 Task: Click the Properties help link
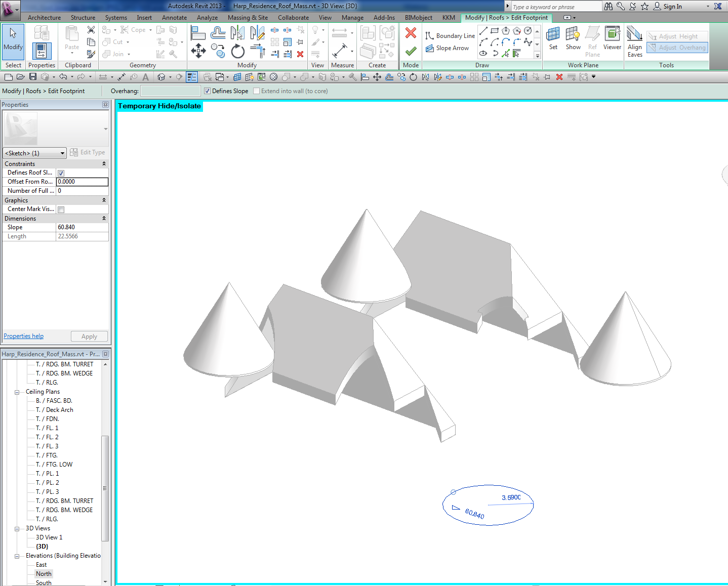[x=23, y=336]
